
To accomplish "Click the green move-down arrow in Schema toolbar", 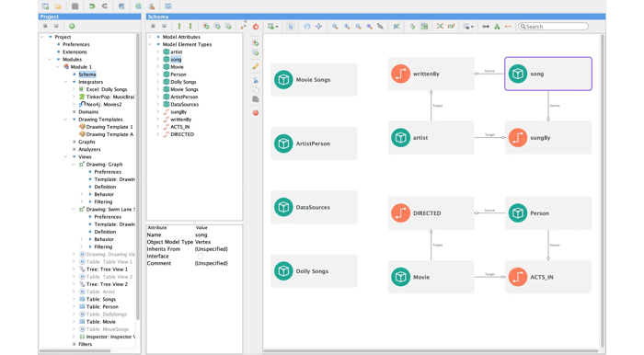I will click(x=190, y=27).
